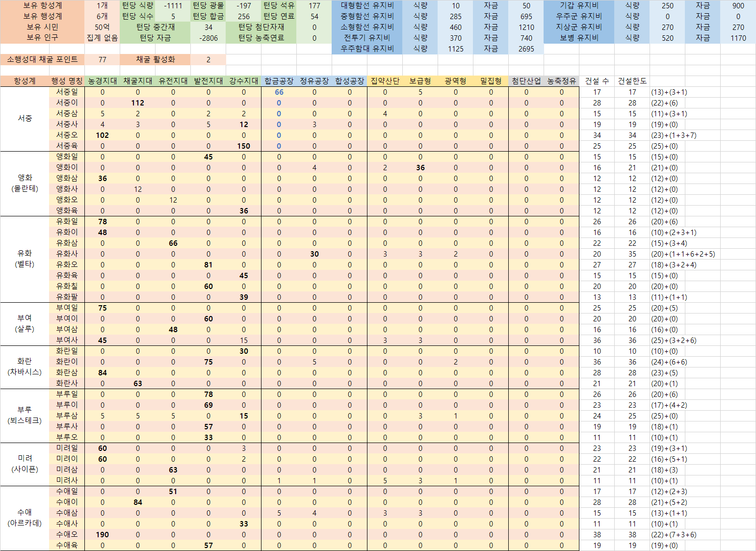Viewport: 756px width, 551px height.
Task: Select the 합금공장 column header
Action: [279, 81]
